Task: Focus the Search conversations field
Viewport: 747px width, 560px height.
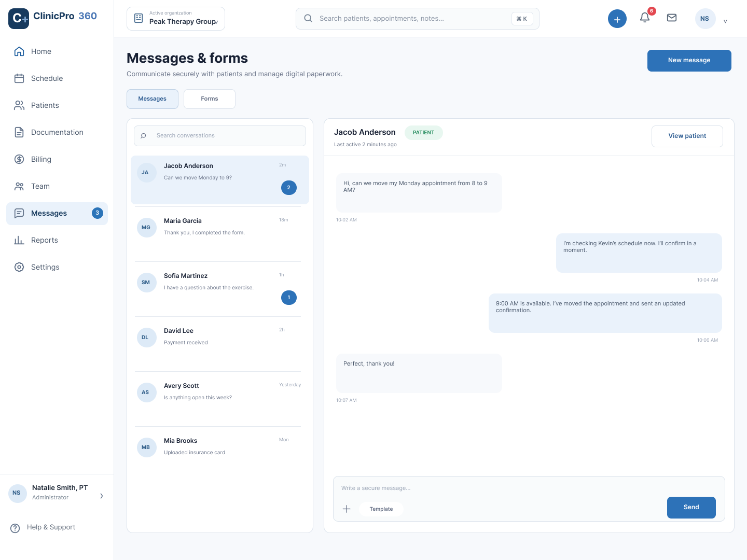Action: [220, 136]
